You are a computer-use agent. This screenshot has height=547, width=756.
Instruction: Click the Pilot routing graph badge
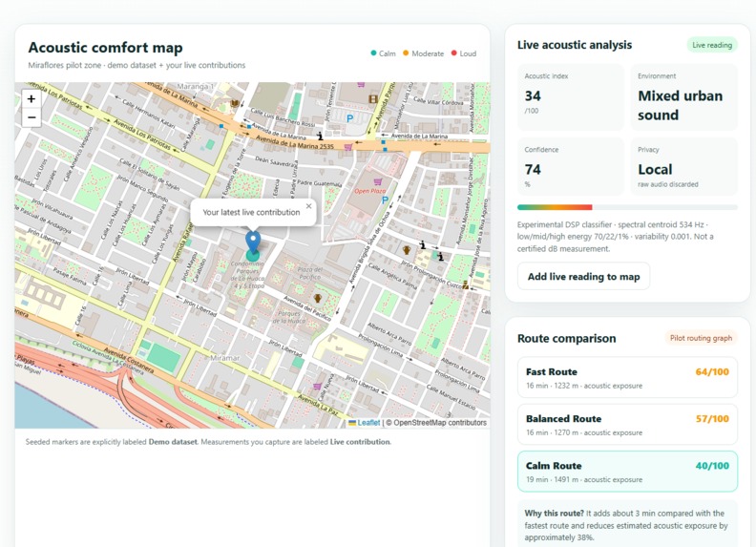(701, 338)
